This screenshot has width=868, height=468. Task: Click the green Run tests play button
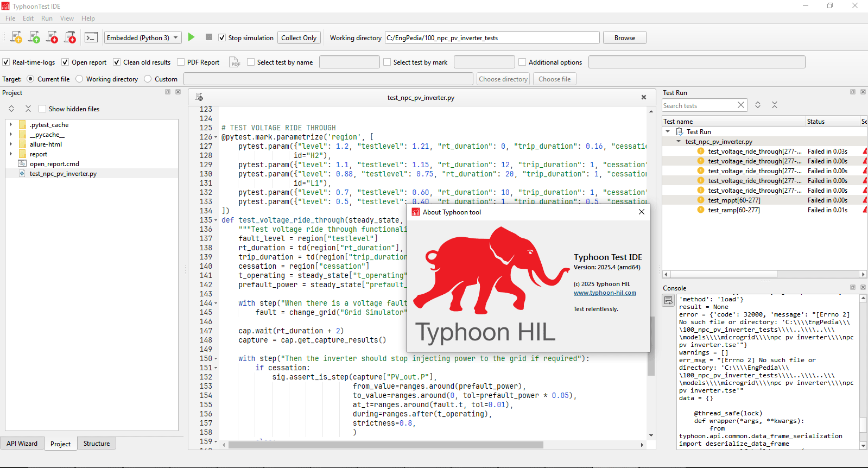pyautogui.click(x=191, y=37)
